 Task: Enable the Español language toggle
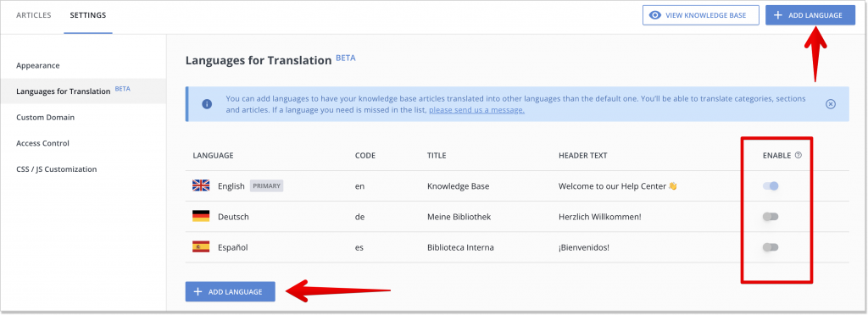[x=771, y=247]
